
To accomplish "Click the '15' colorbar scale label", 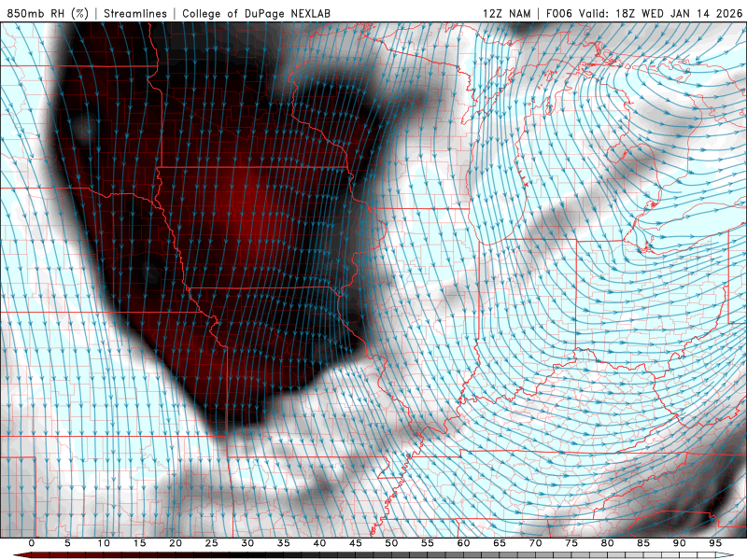I will (x=139, y=543).
